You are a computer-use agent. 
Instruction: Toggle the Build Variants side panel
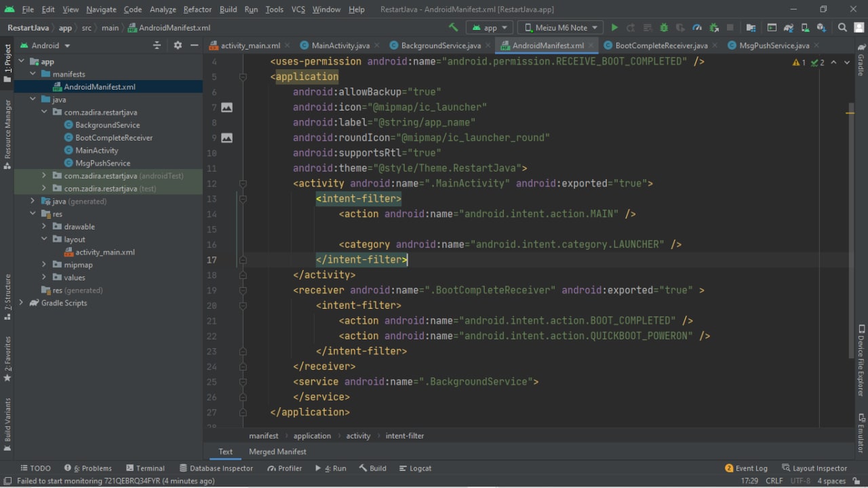coord(7,424)
